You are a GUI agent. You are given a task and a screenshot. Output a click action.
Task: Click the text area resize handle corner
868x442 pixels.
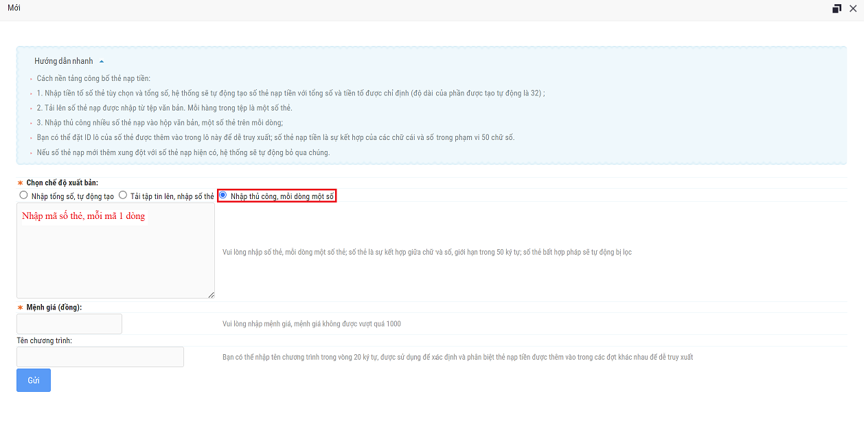pos(211,294)
